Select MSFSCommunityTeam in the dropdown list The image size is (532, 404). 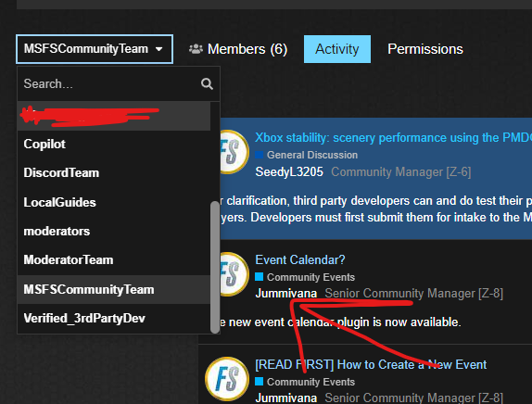tap(114, 289)
